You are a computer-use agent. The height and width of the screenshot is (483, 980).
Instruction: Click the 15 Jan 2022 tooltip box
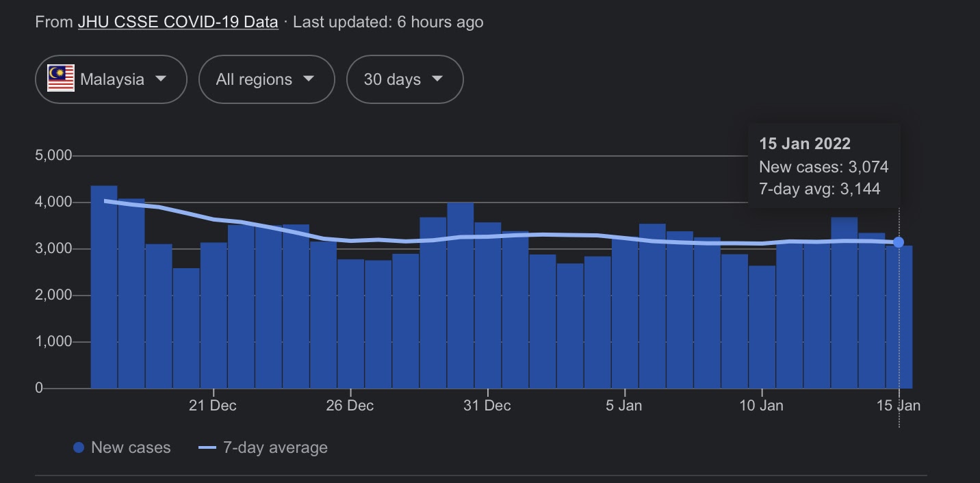[x=824, y=166]
